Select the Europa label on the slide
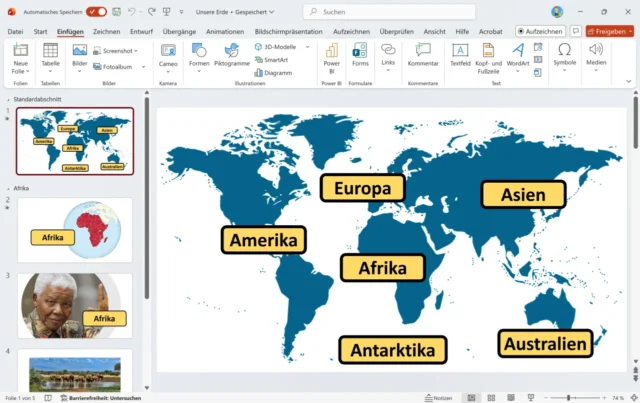 (362, 188)
